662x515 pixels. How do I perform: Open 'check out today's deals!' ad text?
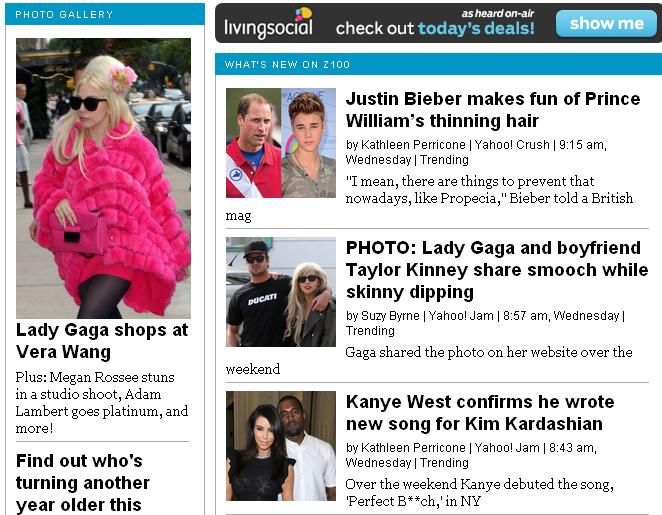(x=435, y=28)
